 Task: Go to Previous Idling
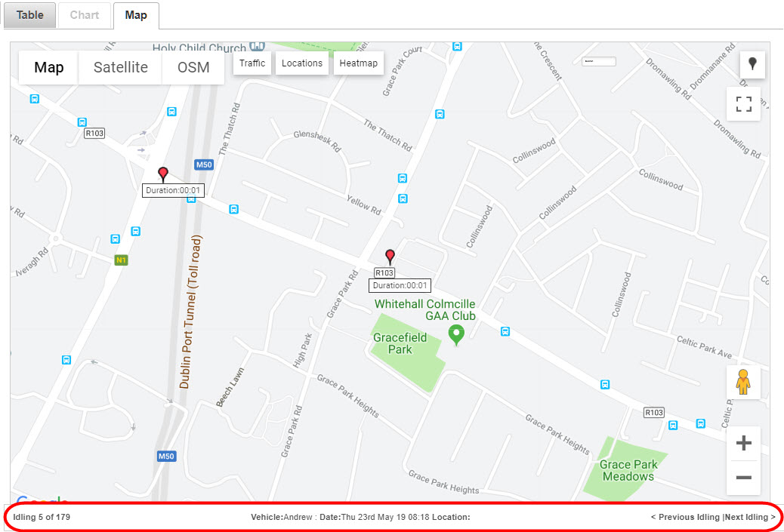tap(685, 517)
